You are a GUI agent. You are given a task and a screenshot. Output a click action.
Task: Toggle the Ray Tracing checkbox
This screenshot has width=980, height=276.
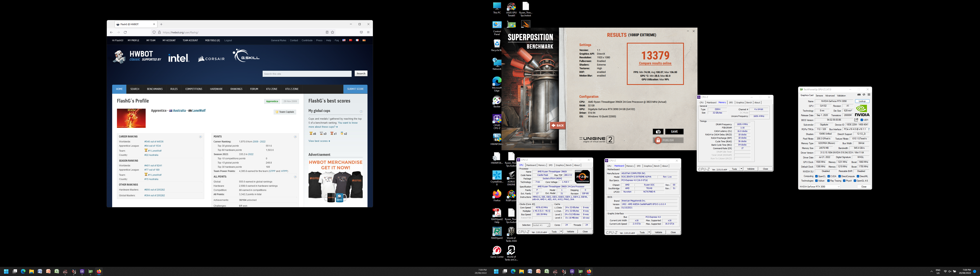point(828,181)
